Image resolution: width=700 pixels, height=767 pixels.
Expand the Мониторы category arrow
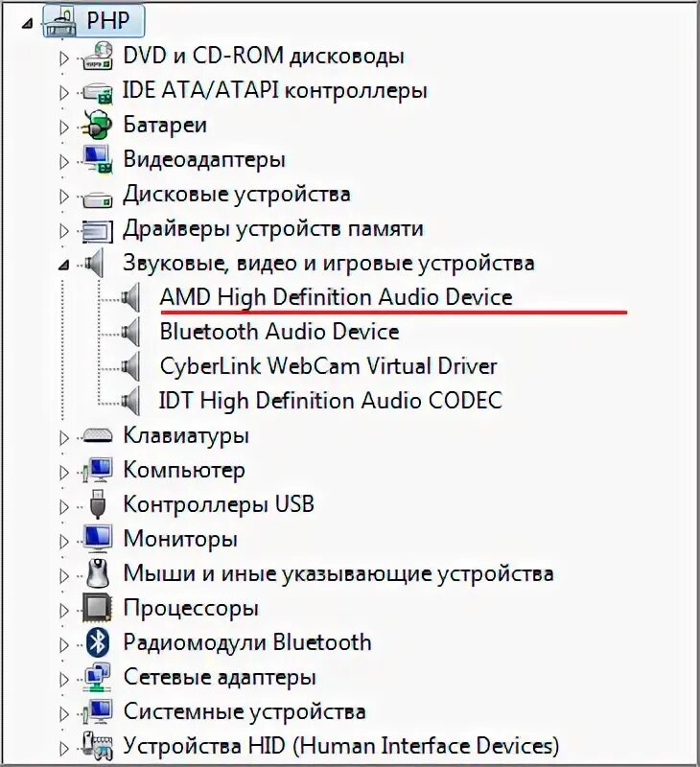click(64, 540)
